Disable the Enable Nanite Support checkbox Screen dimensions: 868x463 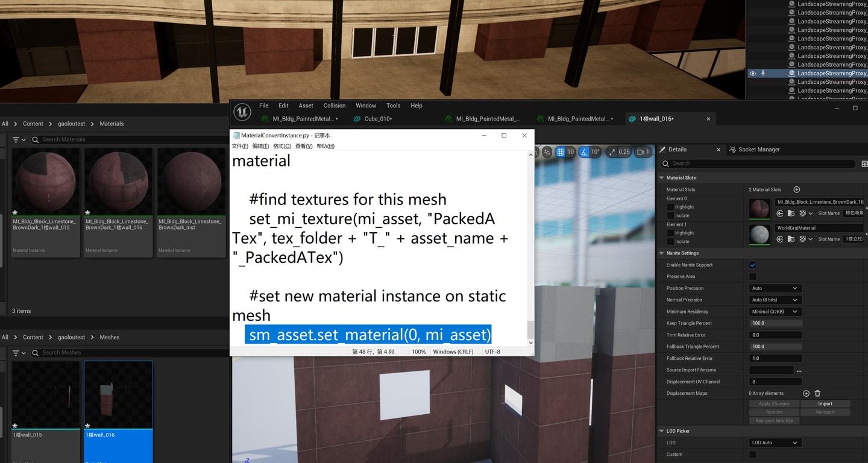point(752,265)
